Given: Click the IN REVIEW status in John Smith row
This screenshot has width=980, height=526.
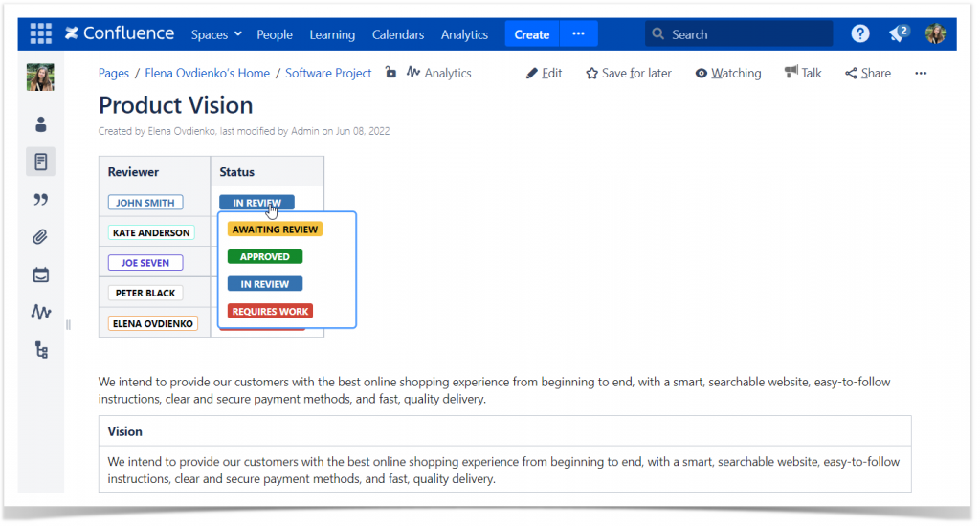Looking at the screenshot, I should pyautogui.click(x=256, y=203).
